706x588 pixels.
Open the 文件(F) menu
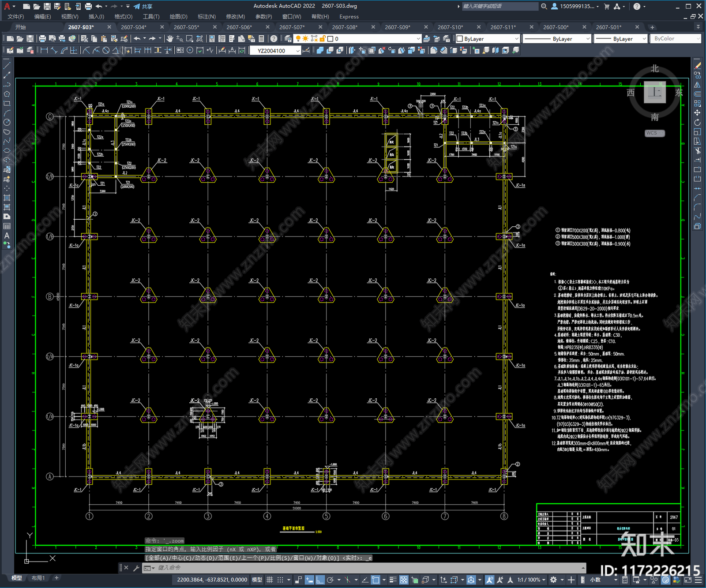[x=16, y=17]
